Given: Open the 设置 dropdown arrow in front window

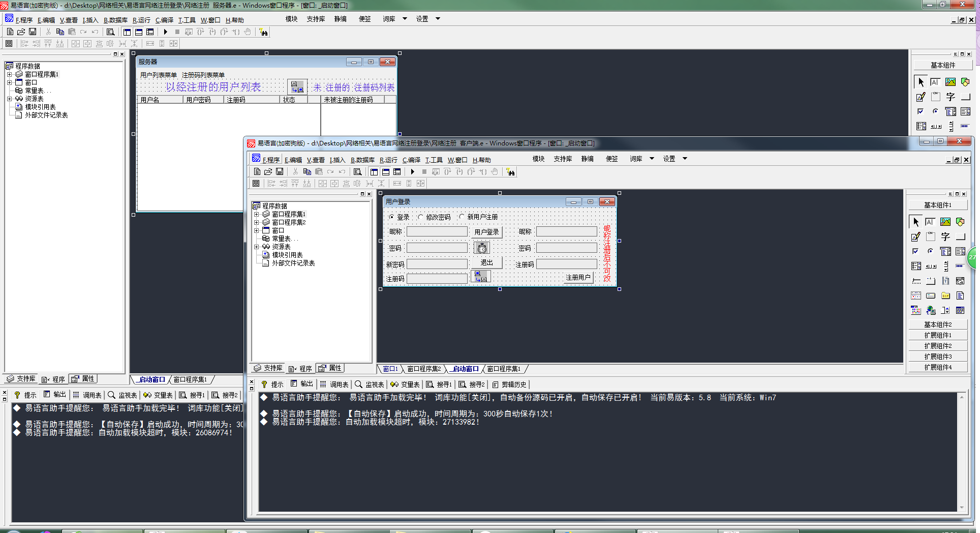Looking at the screenshot, I should [x=685, y=159].
